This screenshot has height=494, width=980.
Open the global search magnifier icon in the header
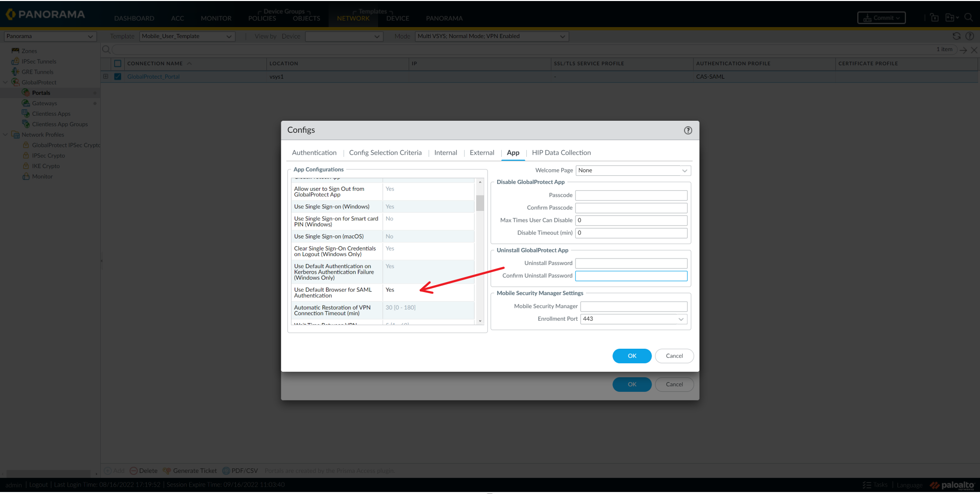[x=968, y=18]
